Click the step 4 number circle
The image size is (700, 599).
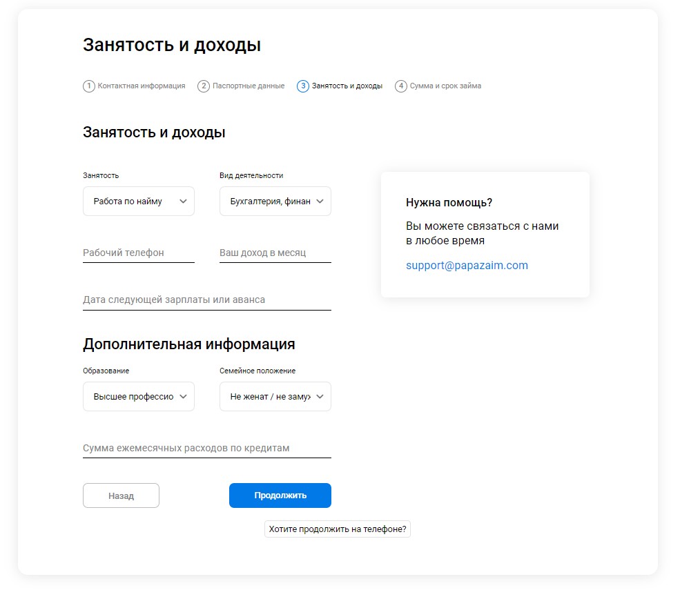pos(401,86)
